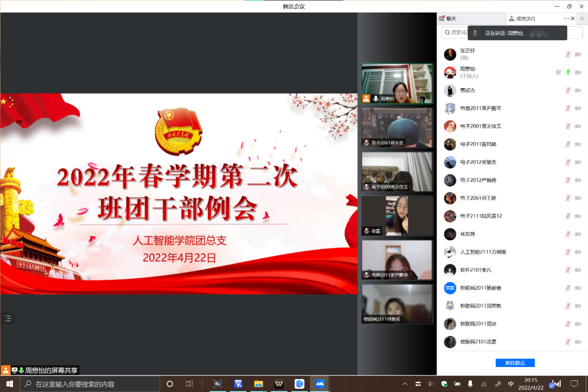This screenshot has height=392, width=588.
Task: Click camera icon for 物联网2011郑思敏
Action: (x=578, y=306)
